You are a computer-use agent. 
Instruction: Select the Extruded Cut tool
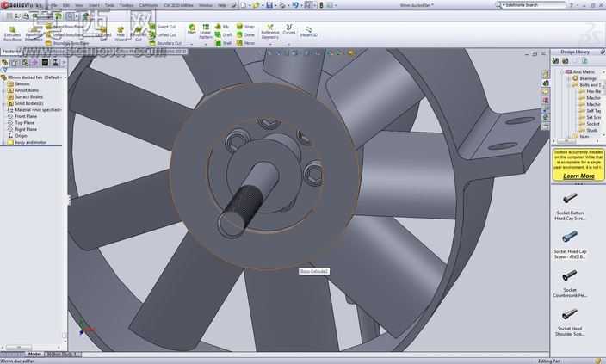pyautogui.click(x=102, y=34)
